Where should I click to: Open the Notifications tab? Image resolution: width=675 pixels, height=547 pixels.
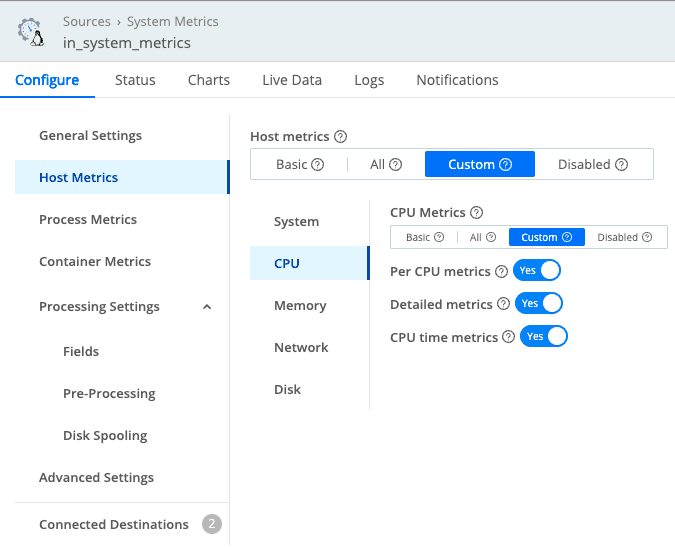click(457, 80)
